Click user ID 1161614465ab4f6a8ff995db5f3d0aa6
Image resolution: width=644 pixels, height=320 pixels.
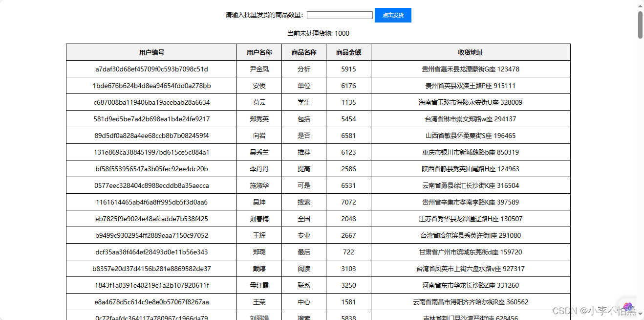151,202
